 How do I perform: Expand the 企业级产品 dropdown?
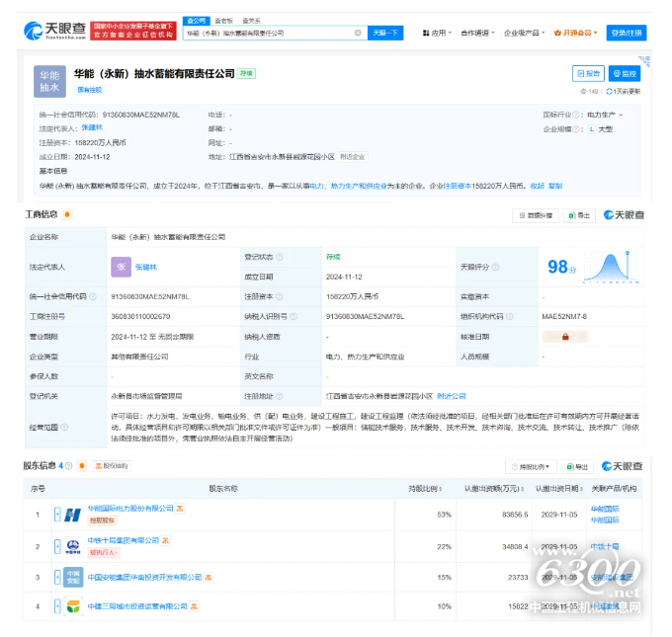pyautogui.click(x=524, y=33)
